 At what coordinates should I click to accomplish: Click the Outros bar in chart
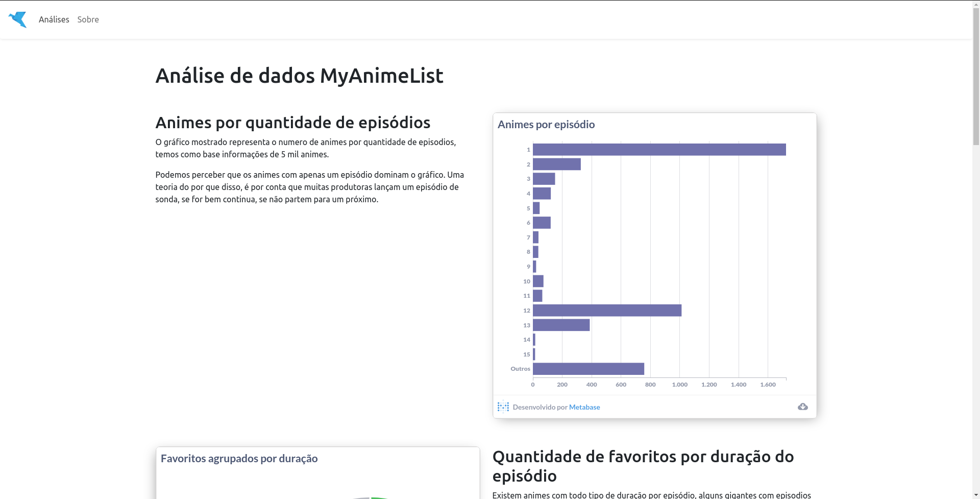tap(589, 369)
